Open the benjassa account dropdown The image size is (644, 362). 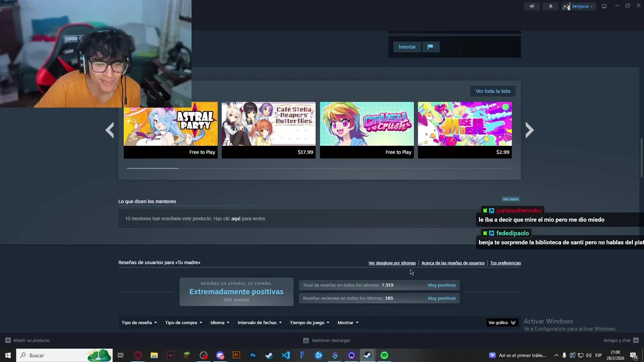[x=578, y=6]
